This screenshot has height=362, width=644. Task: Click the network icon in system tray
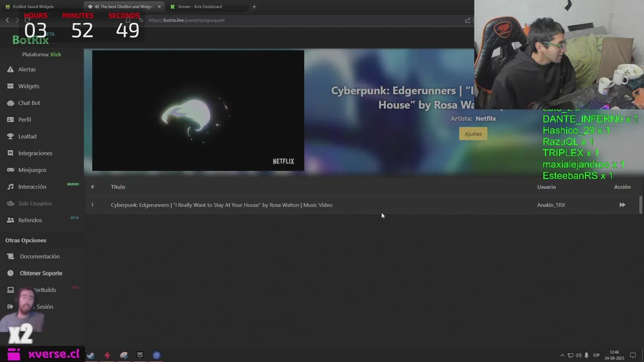[571, 355]
